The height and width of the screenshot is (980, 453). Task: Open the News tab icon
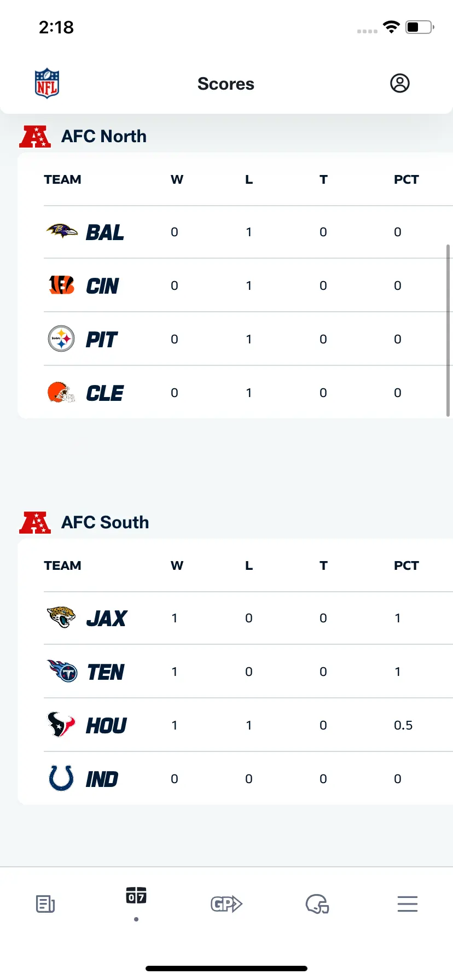click(x=45, y=904)
